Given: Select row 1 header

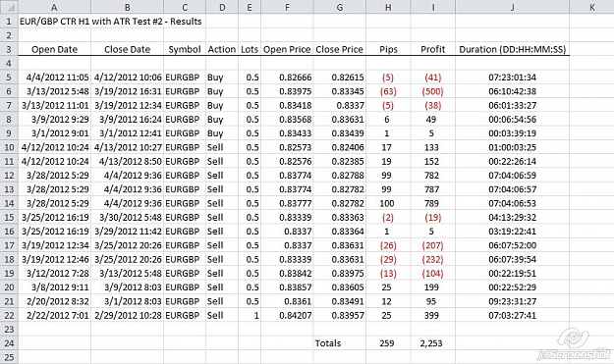Looking at the screenshot, I should tap(9, 22).
